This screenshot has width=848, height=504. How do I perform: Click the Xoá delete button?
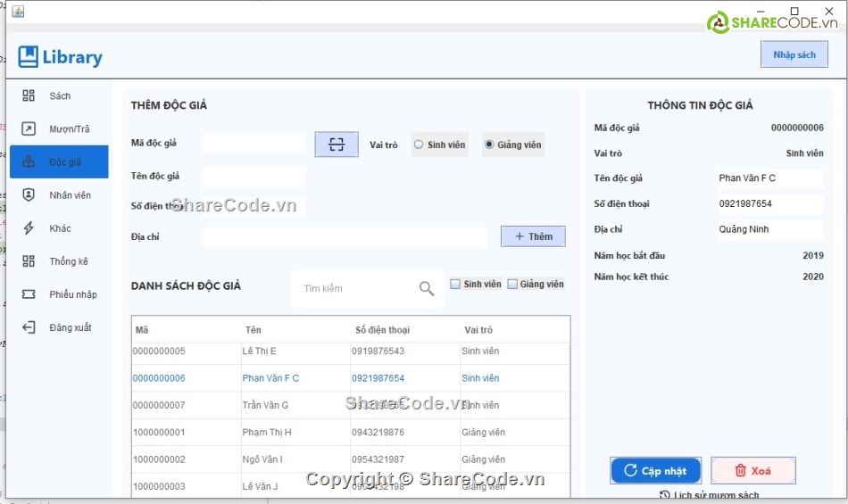pyautogui.click(x=752, y=470)
